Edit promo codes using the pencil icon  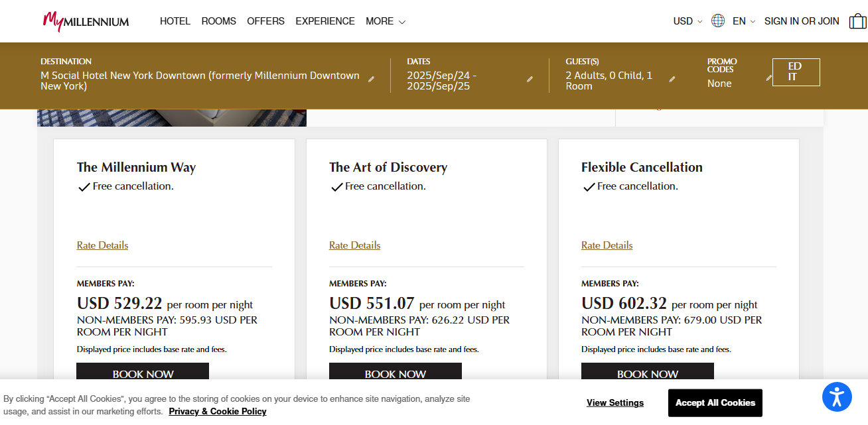coord(768,78)
